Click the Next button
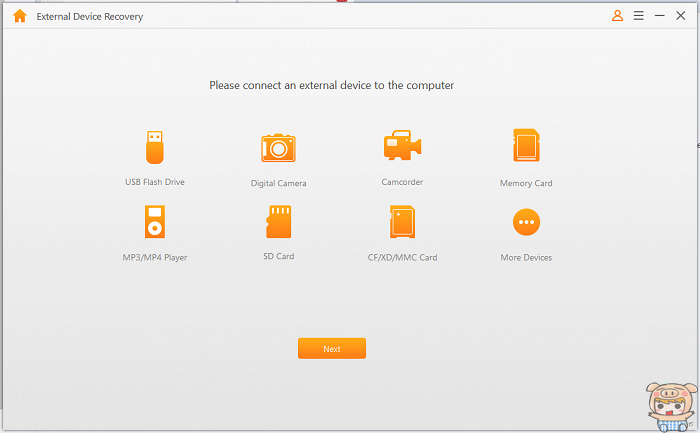 [332, 348]
